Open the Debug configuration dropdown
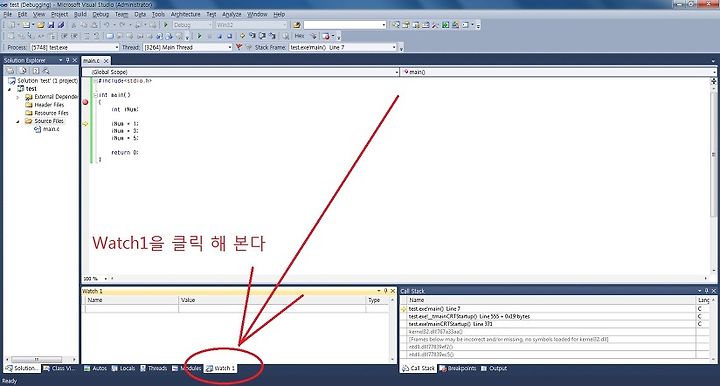 (x=209, y=25)
